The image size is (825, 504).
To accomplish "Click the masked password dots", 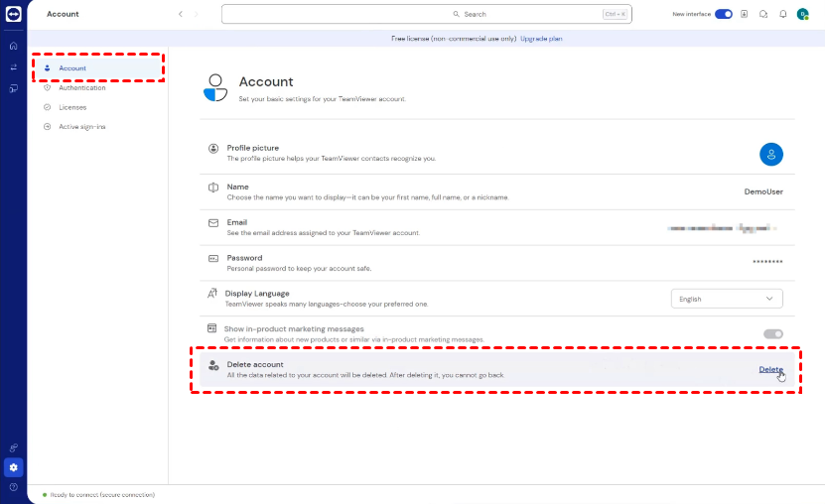I will click(767, 261).
